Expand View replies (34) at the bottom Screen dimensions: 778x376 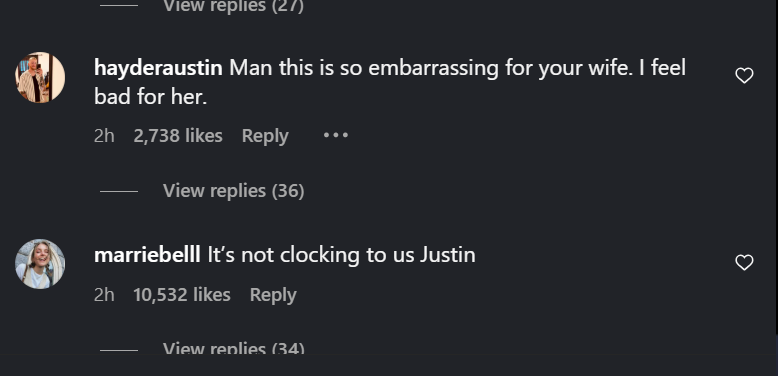(234, 348)
